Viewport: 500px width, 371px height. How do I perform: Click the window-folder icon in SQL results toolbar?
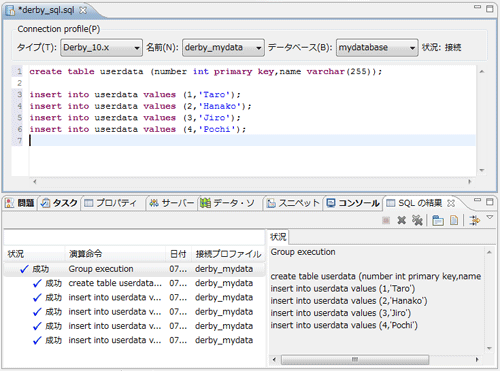[x=438, y=220]
